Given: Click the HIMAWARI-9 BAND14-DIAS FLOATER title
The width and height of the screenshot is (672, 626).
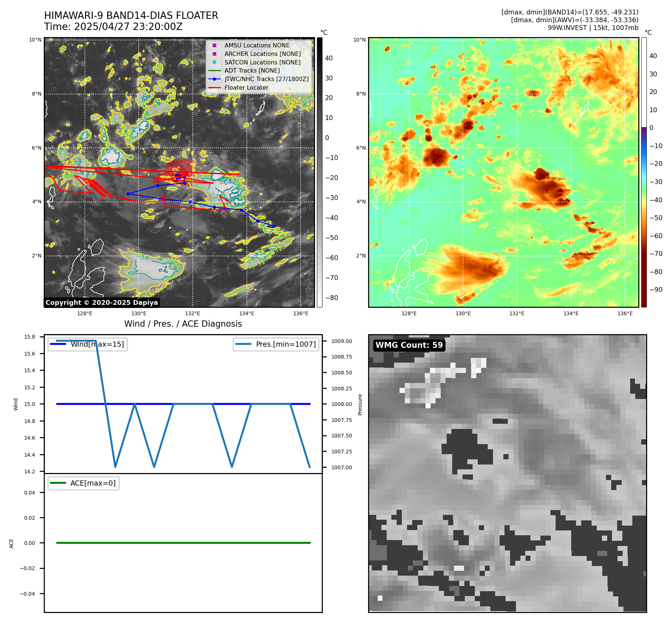Looking at the screenshot, I should [x=131, y=16].
